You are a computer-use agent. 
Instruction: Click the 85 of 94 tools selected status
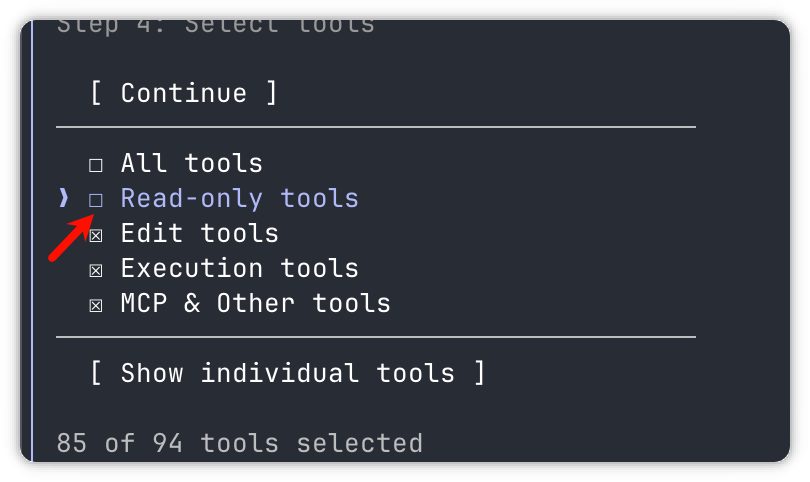(240, 443)
